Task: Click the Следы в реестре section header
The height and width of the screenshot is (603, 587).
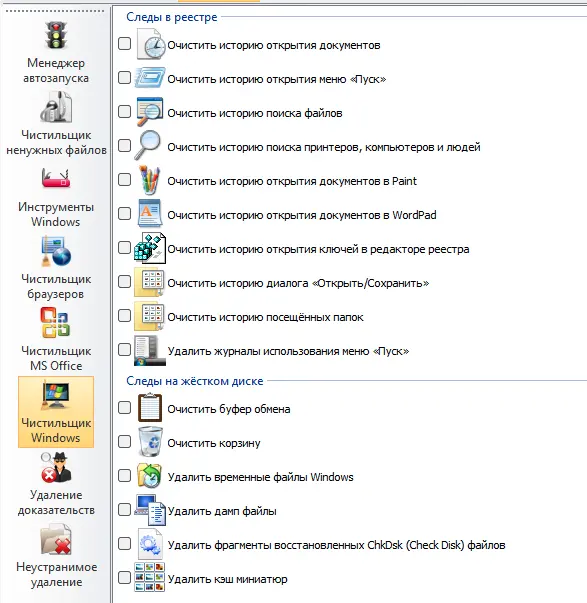Action: (x=172, y=17)
